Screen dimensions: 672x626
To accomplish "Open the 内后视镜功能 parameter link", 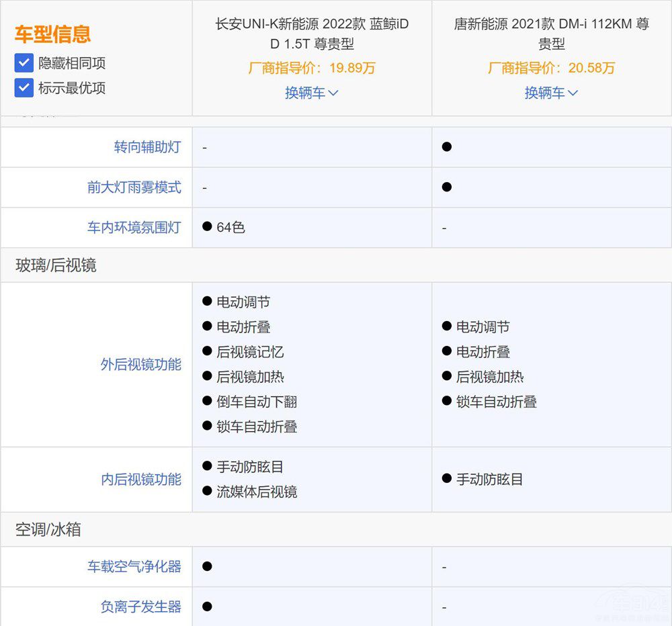I will pyautogui.click(x=140, y=480).
